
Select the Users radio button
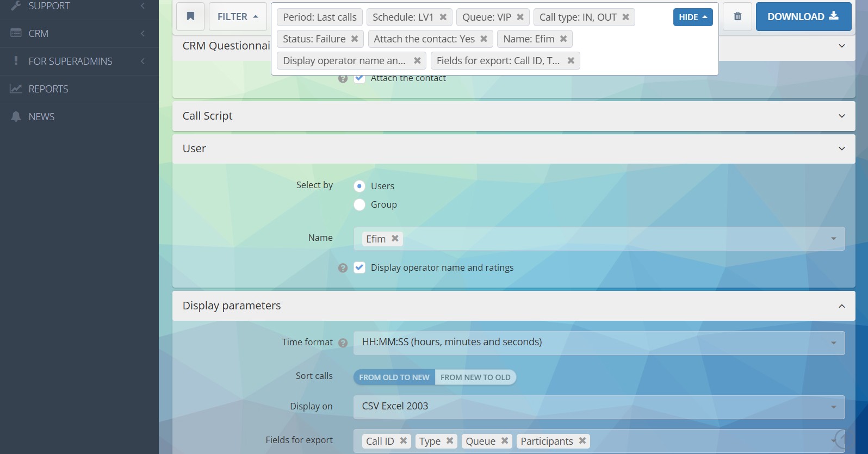coord(359,186)
